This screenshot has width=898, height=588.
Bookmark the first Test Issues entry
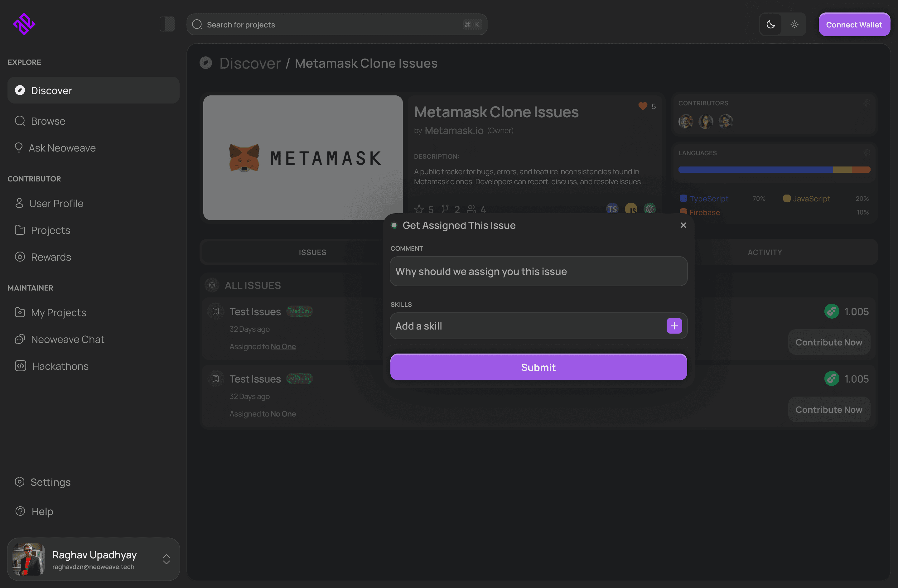pyautogui.click(x=216, y=311)
